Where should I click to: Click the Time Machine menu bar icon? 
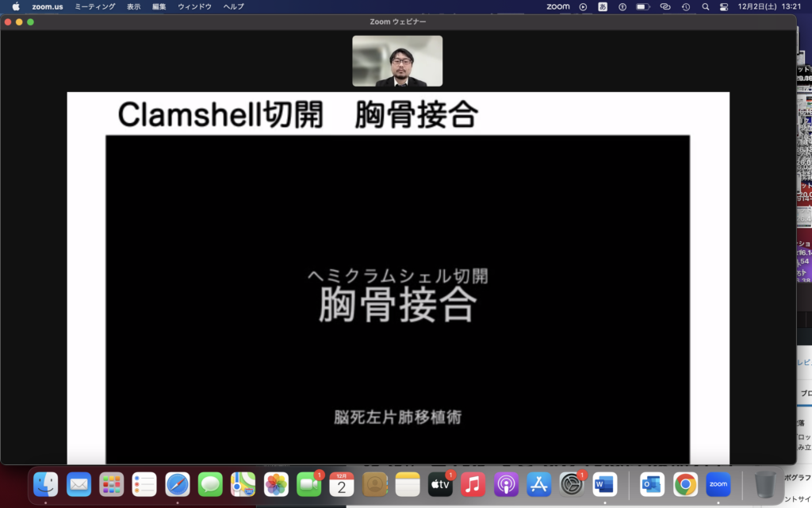pyautogui.click(x=685, y=6)
